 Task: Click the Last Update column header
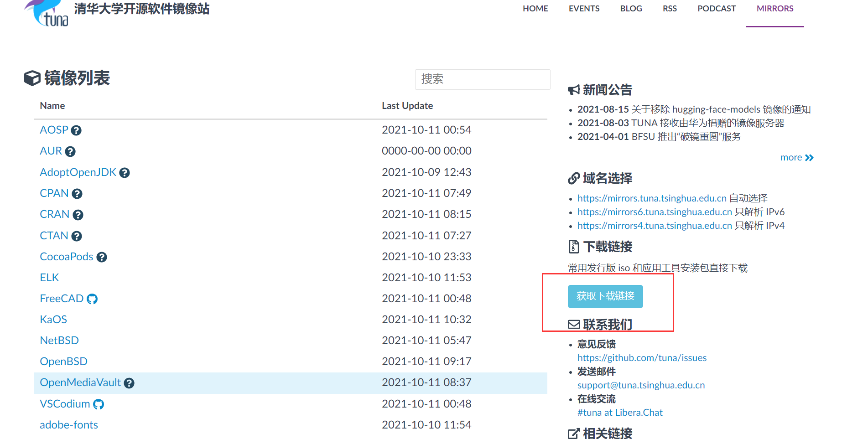[407, 106]
